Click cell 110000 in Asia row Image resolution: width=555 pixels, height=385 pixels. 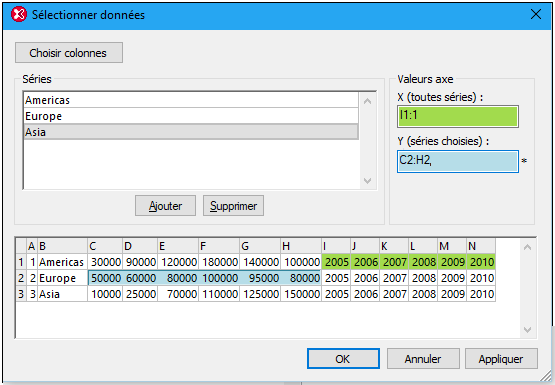click(x=219, y=294)
